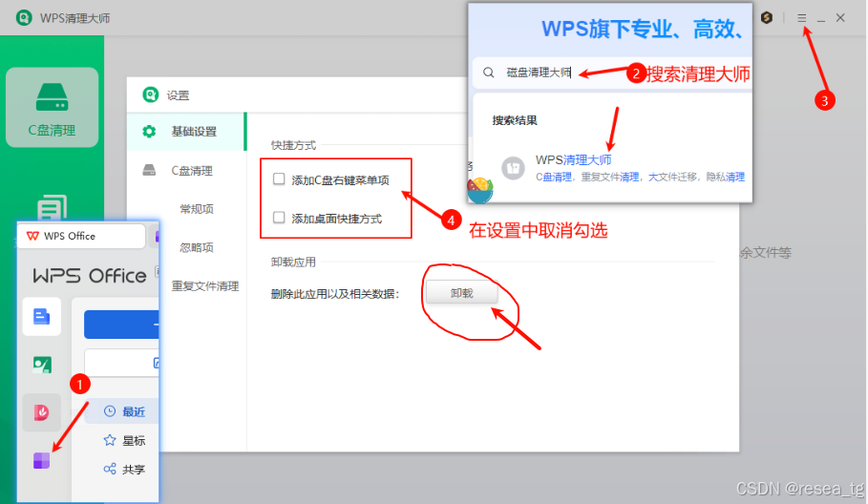
Task: Click the star icon beside 星标
Action: [110, 440]
